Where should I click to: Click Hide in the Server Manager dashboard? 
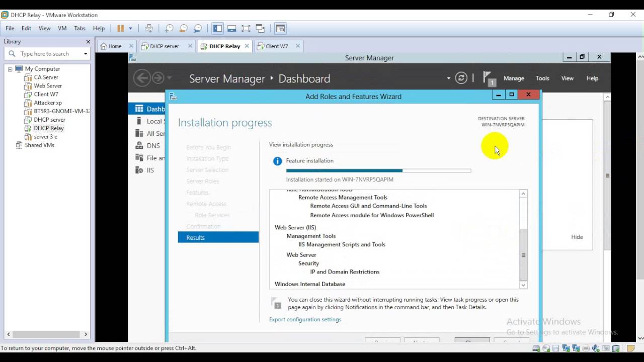point(577,237)
